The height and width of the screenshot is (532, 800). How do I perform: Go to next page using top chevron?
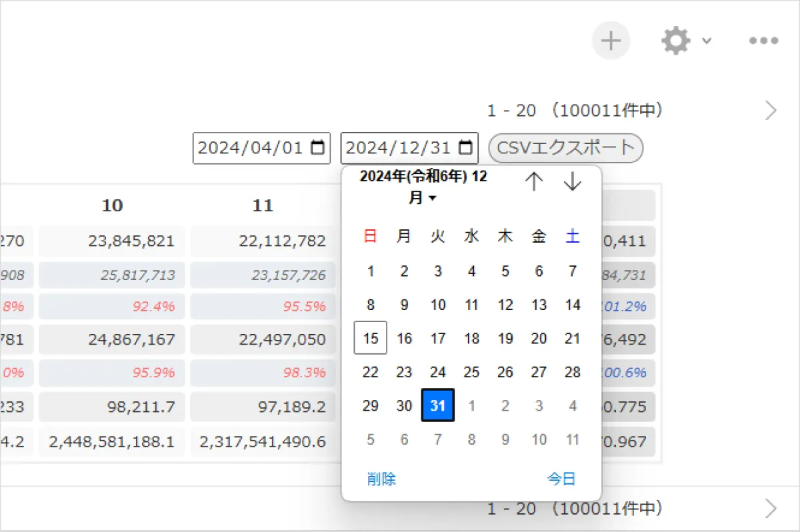pos(771,111)
